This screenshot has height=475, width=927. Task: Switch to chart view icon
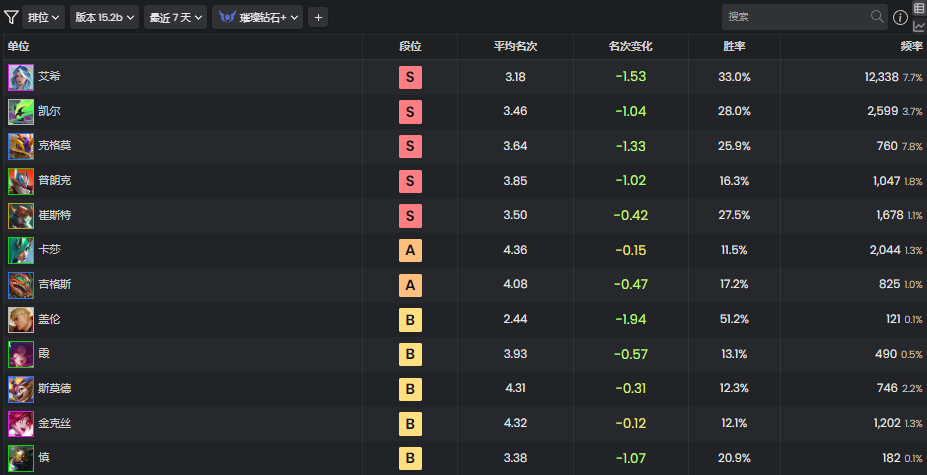(x=919, y=27)
